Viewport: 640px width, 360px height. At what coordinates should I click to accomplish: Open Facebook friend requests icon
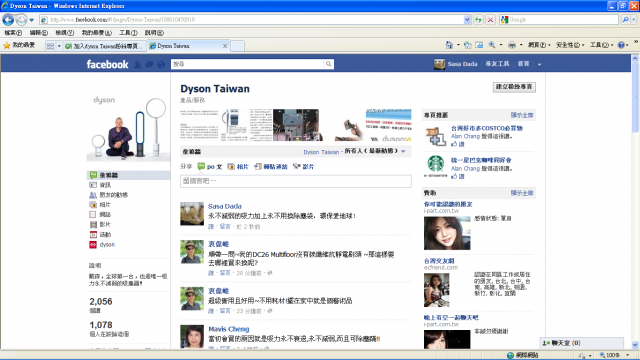[138, 64]
